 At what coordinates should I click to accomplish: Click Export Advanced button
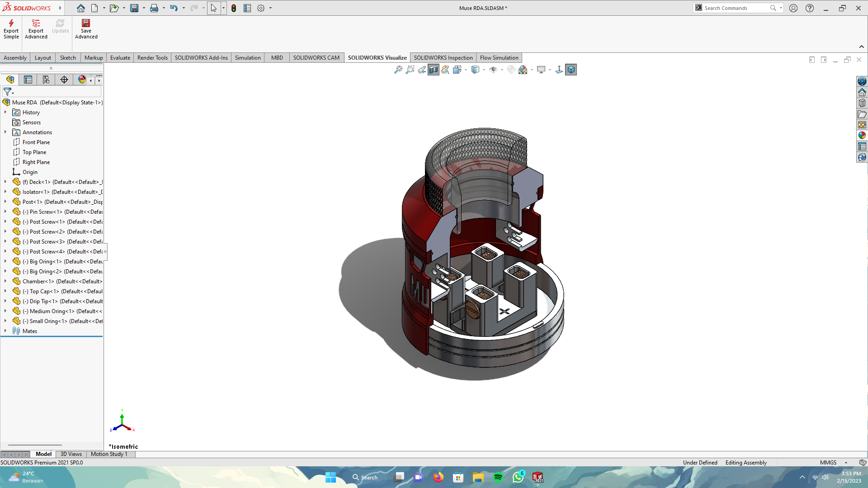(x=36, y=29)
